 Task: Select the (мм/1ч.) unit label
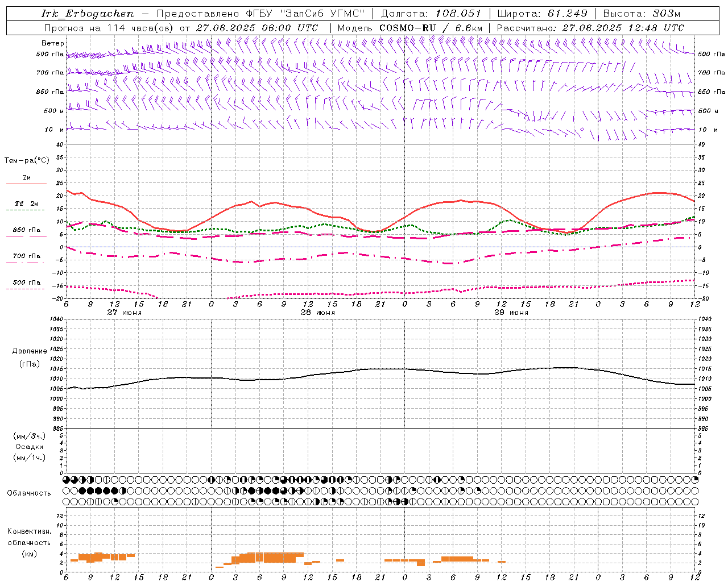coord(29,458)
